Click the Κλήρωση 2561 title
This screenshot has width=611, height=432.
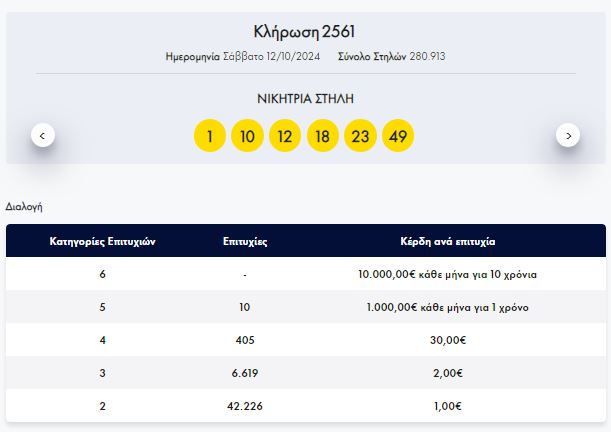(x=305, y=32)
